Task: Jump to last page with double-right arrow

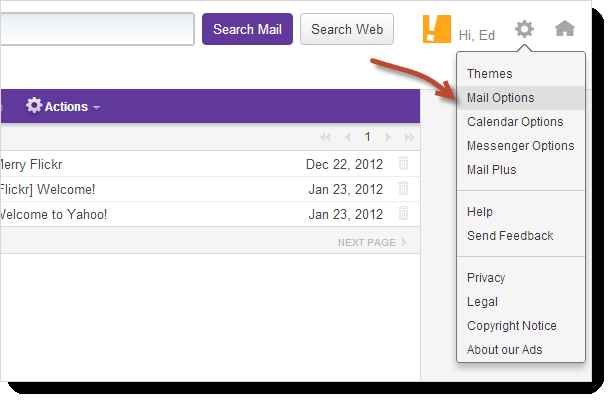Action: (409, 137)
